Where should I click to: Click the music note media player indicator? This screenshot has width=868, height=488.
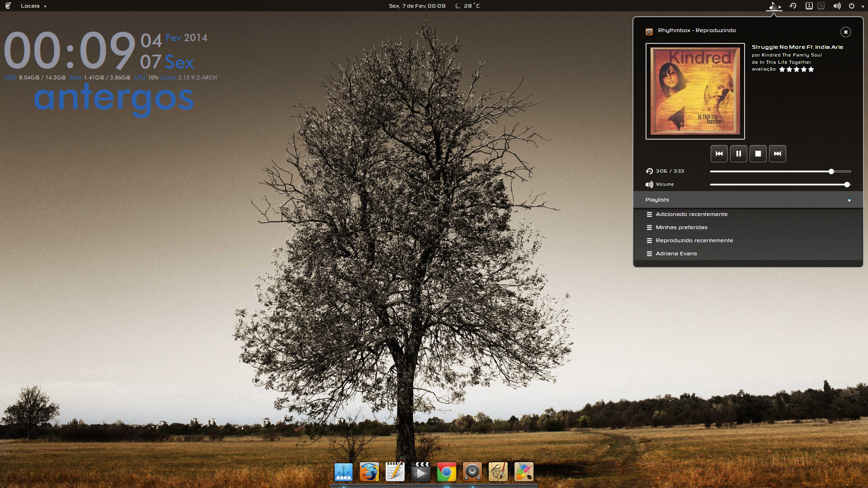774,6
